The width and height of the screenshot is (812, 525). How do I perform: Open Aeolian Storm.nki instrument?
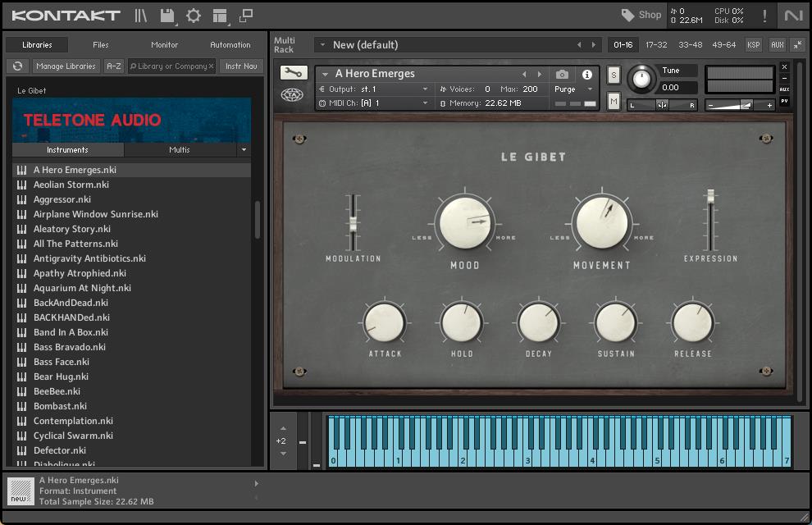[71, 185]
